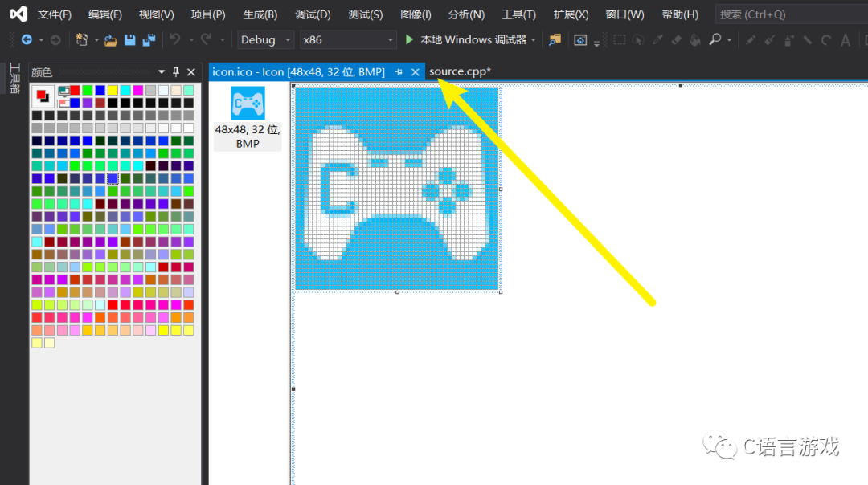Screen dimensions: 868x485
Task: Click the Visual Studio logo icon
Action: [x=18, y=14]
